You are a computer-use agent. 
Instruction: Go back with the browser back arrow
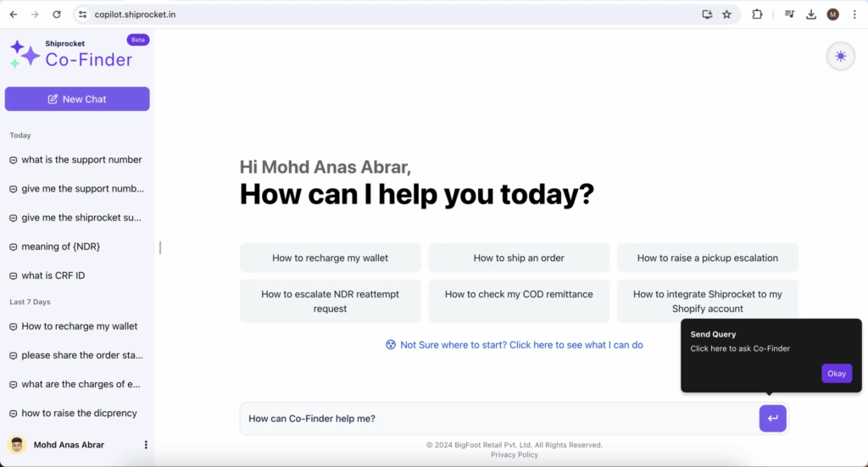(14, 14)
